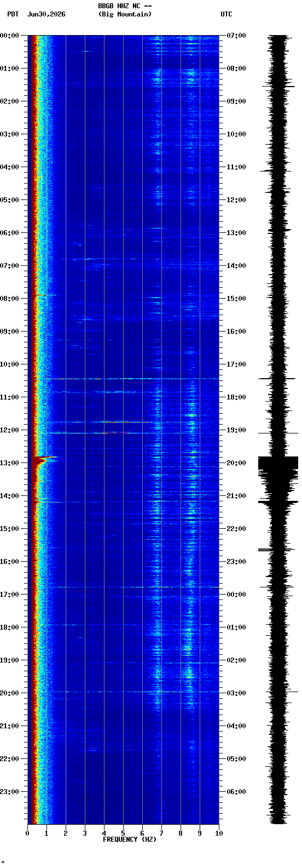Viewport: 302px width, 868px height.
Task: Click UTC time label '02:00' on right axis
Action: point(236,660)
